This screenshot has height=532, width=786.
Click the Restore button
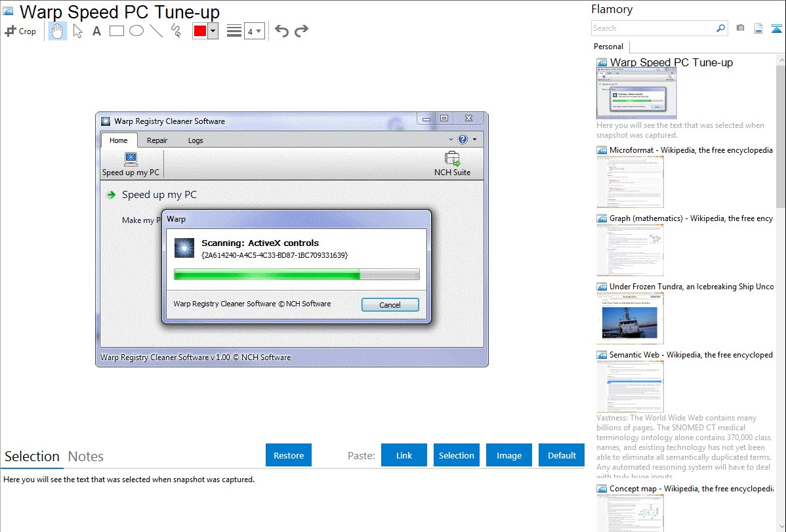click(289, 455)
